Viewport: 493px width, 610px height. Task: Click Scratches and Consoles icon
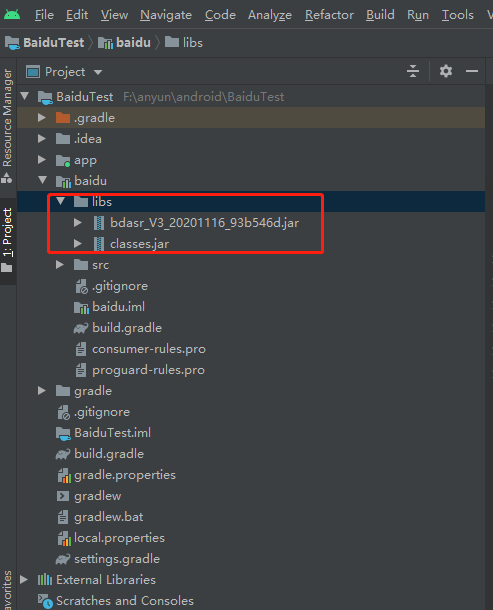[x=45, y=601]
